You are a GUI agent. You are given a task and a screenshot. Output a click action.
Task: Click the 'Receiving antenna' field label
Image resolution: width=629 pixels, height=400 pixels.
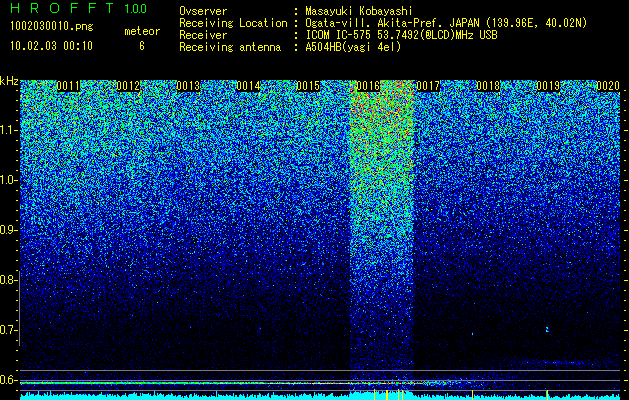click(230, 47)
